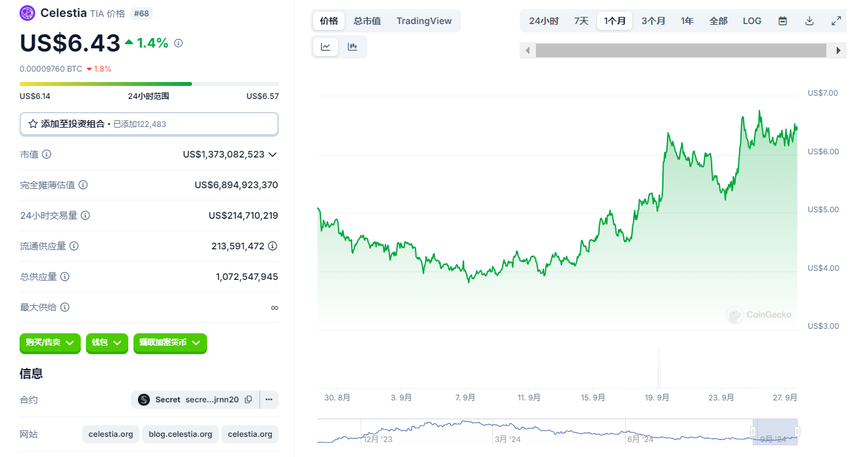Click the US$6.43 price text
868x457 pixels.
coord(70,43)
